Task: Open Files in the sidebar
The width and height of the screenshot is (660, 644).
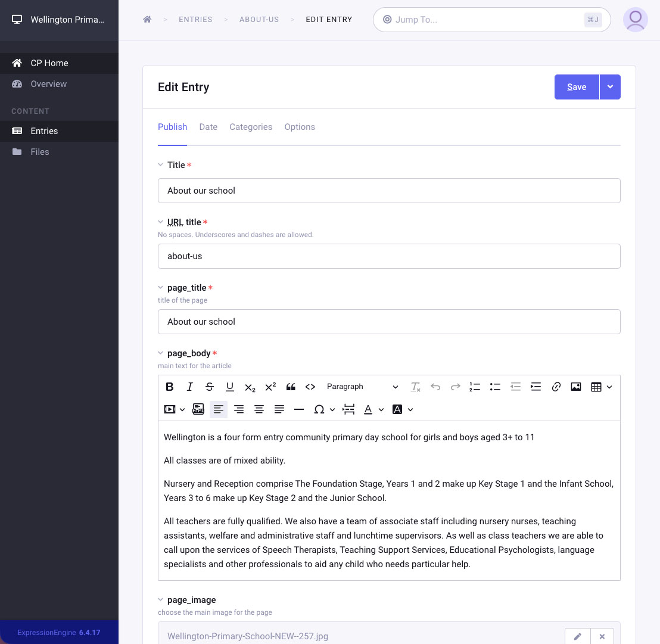Action: [x=59, y=152]
